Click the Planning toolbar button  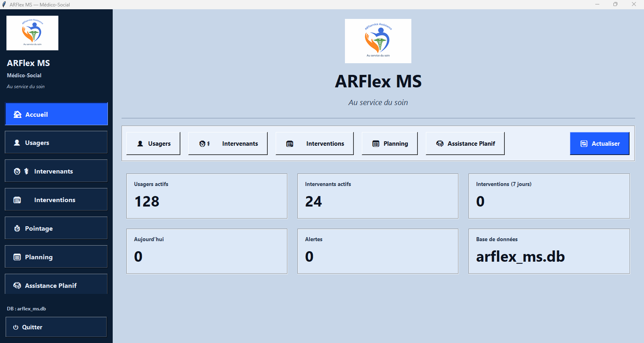(x=390, y=143)
